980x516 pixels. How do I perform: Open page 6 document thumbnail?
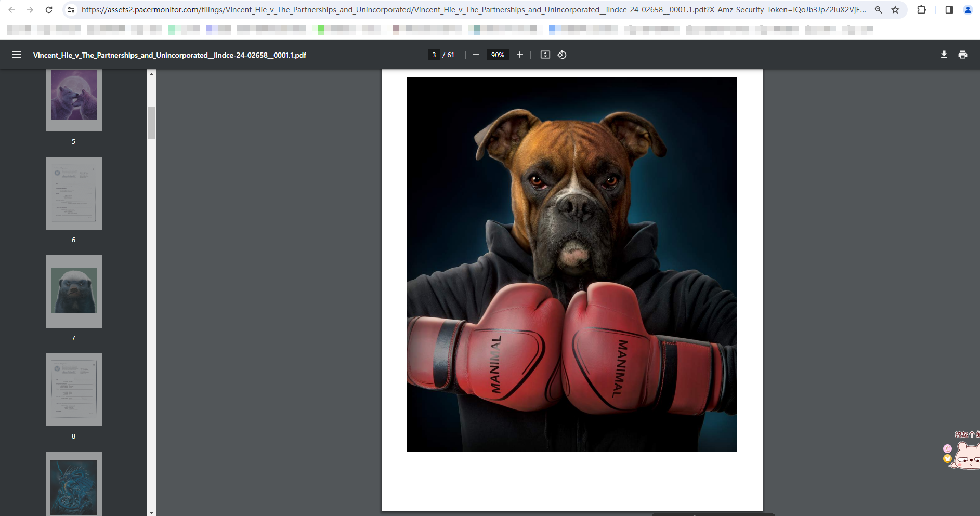[74, 193]
